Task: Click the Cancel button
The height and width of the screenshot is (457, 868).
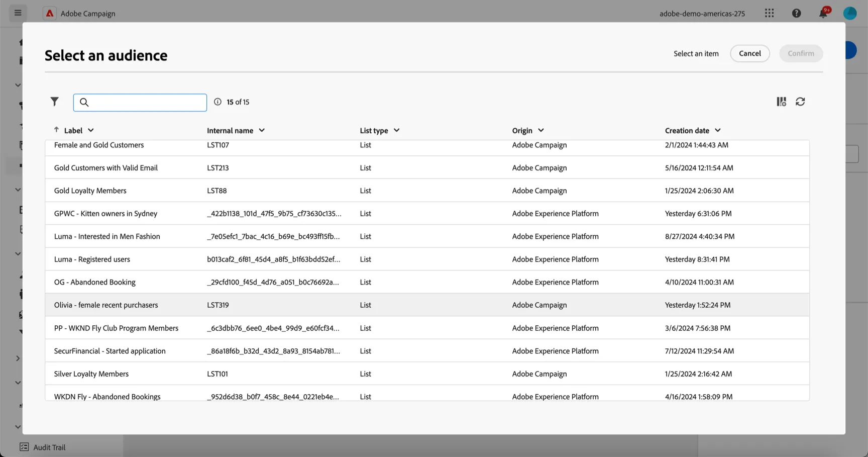Action: point(749,53)
